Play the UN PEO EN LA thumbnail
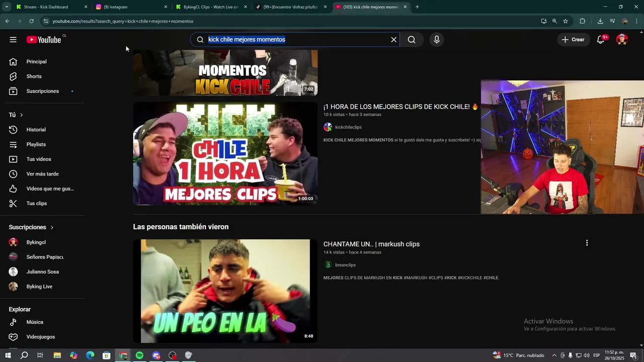 pyautogui.click(x=225, y=291)
